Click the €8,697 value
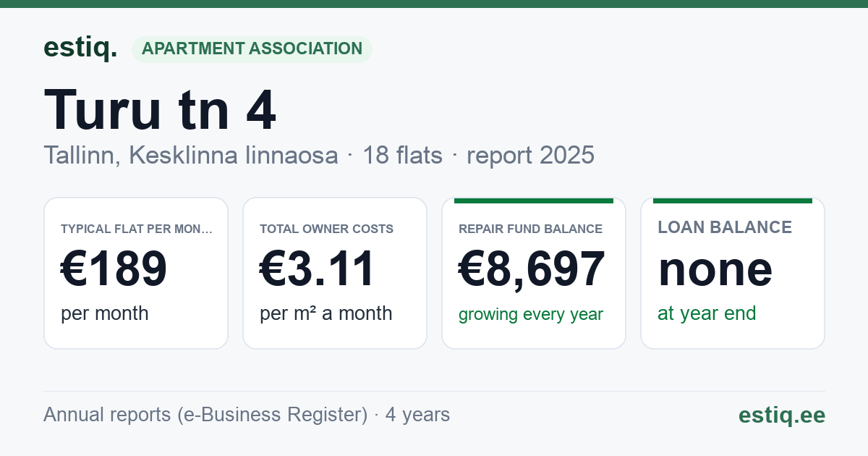868x456 pixels. [532, 269]
